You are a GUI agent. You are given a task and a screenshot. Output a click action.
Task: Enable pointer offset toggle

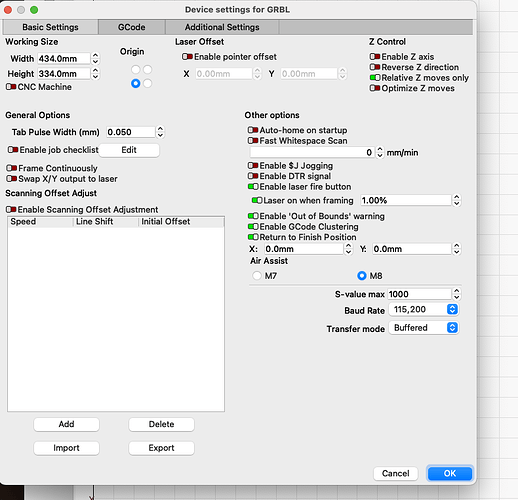[187, 57]
